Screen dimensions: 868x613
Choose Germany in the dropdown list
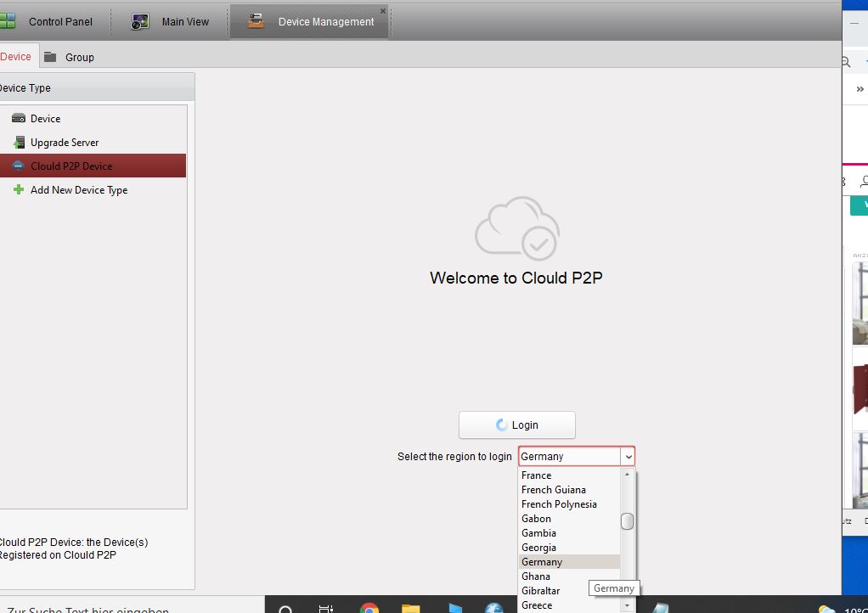(569, 561)
